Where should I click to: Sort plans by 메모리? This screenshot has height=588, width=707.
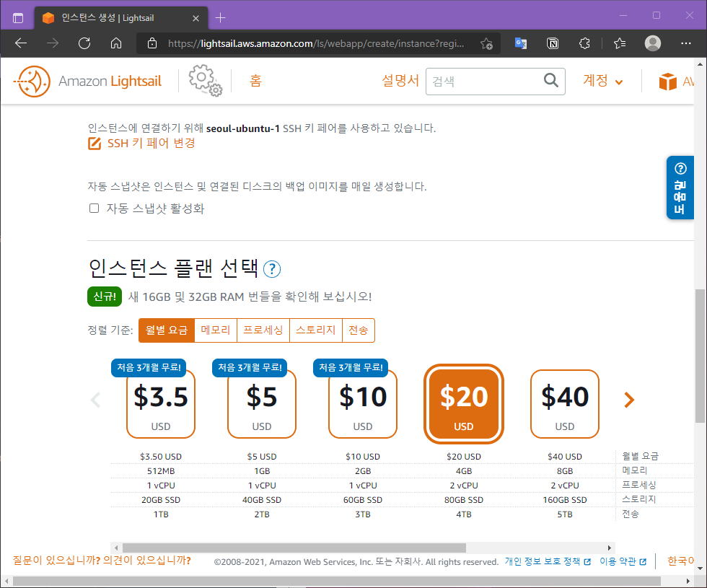click(216, 330)
